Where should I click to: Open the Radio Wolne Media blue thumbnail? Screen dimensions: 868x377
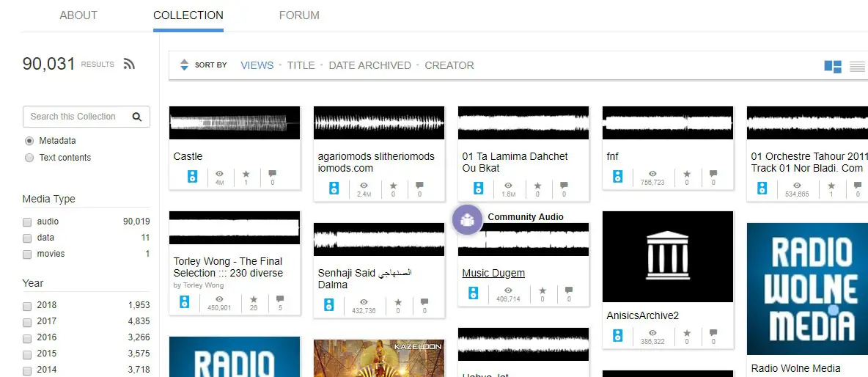click(x=807, y=289)
